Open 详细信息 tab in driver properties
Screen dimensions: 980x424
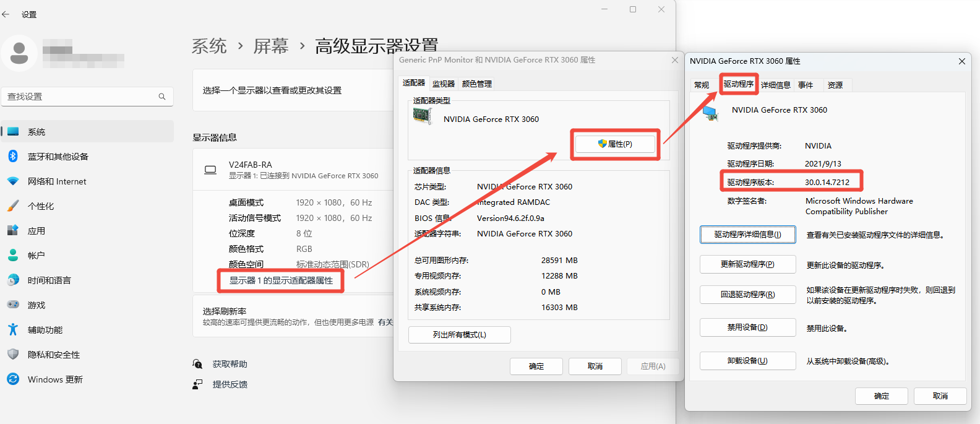(775, 85)
